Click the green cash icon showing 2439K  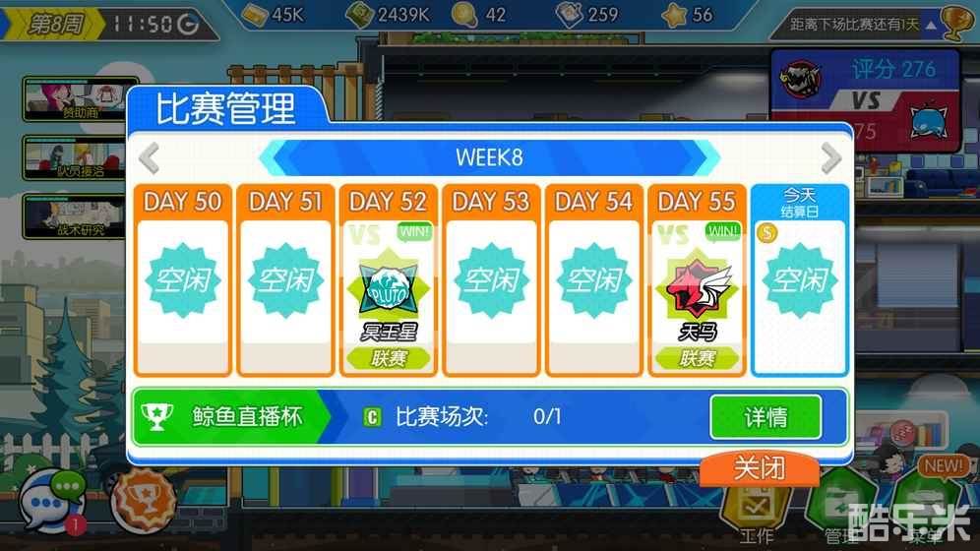[x=359, y=15]
